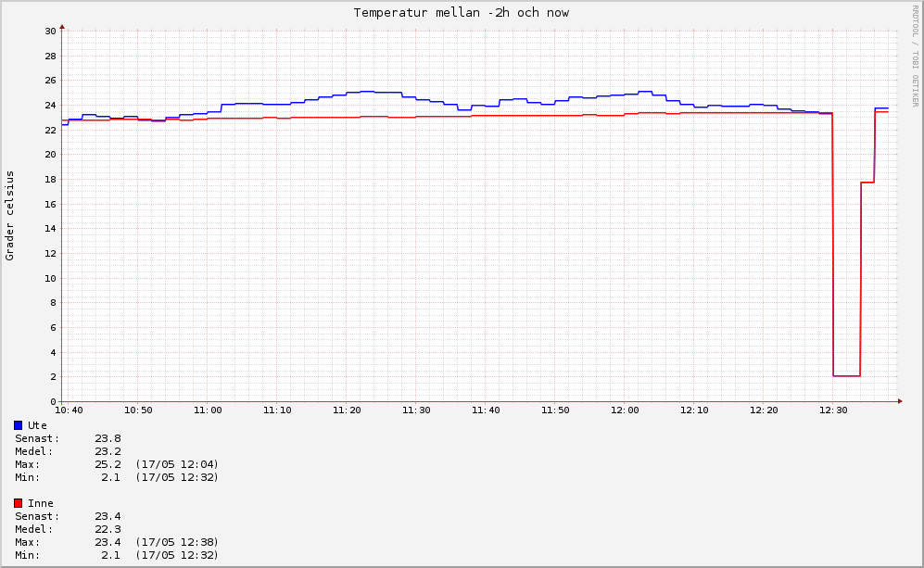Viewport: 924px width, 568px height.
Task: Click the Inne Medel value 22.3
Action: tap(108, 529)
